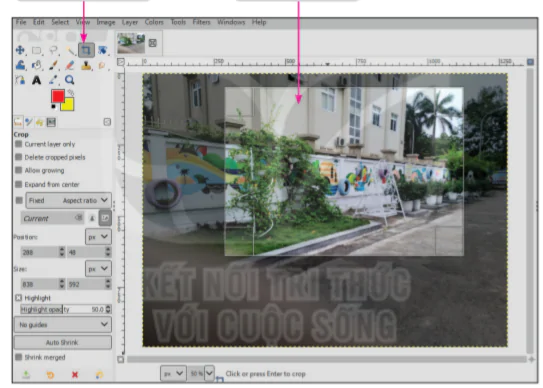
Task: Open the Filters menu
Action: (x=202, y=22)
